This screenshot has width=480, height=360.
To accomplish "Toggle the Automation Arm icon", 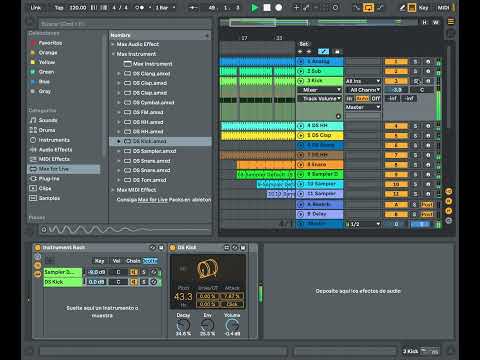I will [x=306, y=8].
